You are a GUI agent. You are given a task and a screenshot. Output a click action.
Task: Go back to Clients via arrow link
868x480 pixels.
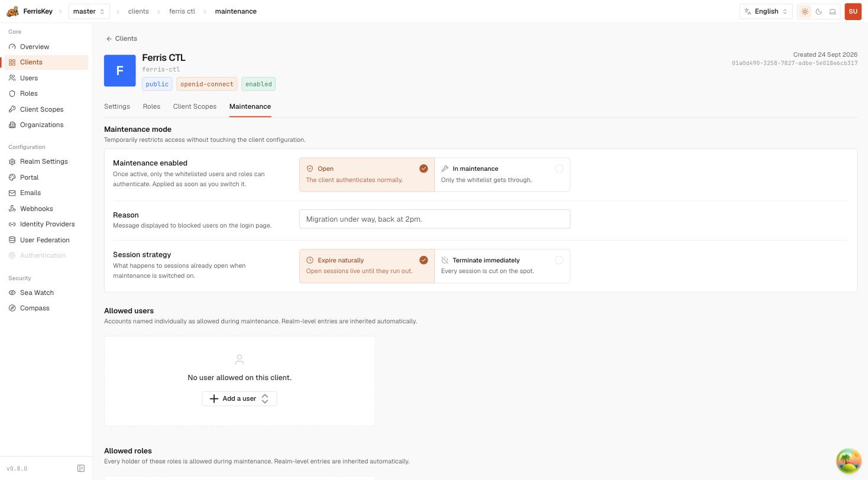click(121, 38)
